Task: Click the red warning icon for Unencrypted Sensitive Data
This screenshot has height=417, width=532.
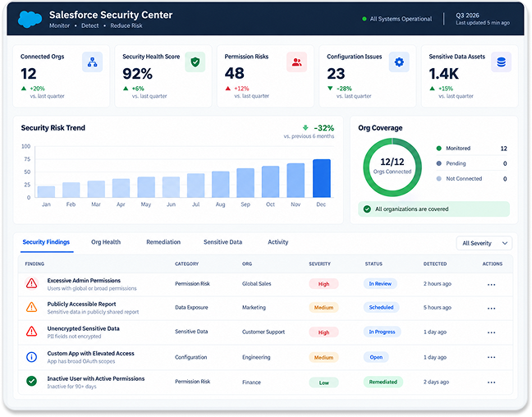Action: tap(31, 332)
